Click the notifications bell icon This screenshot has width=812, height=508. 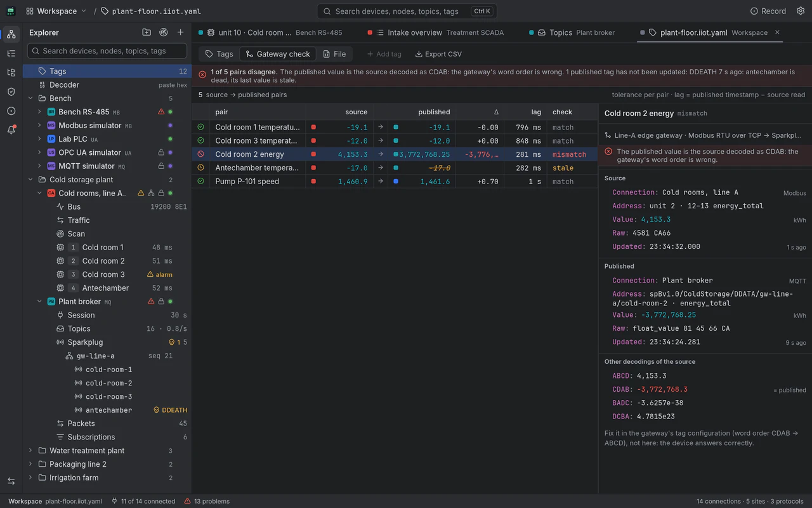click(x=11, y=130)
